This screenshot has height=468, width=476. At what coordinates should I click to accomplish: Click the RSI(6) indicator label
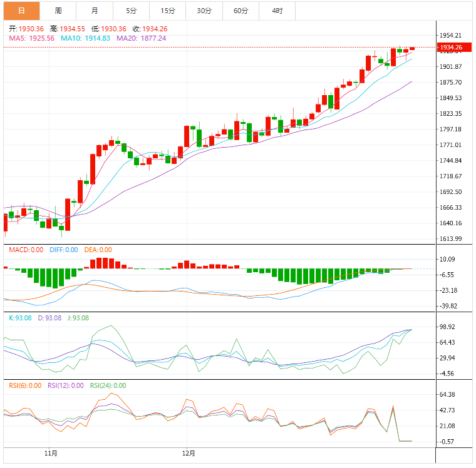pos(25,385)
